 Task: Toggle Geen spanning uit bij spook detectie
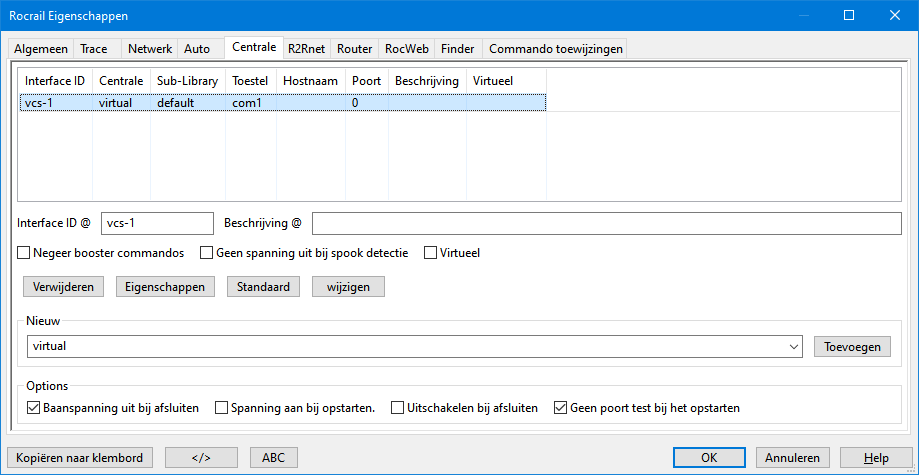[208, 253]
